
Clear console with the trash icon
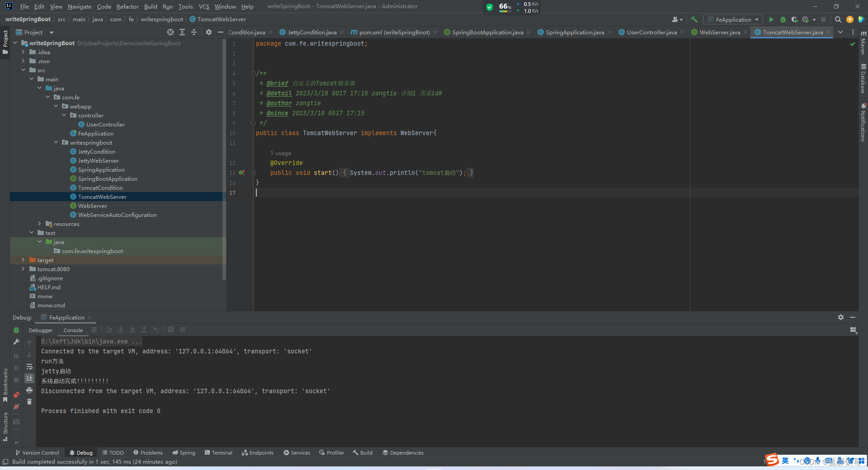coord(29,402)
